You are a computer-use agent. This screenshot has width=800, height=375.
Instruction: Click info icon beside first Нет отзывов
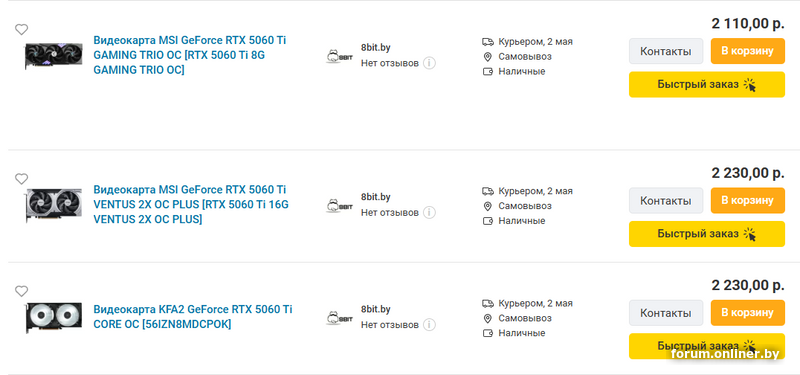(429, 63)
